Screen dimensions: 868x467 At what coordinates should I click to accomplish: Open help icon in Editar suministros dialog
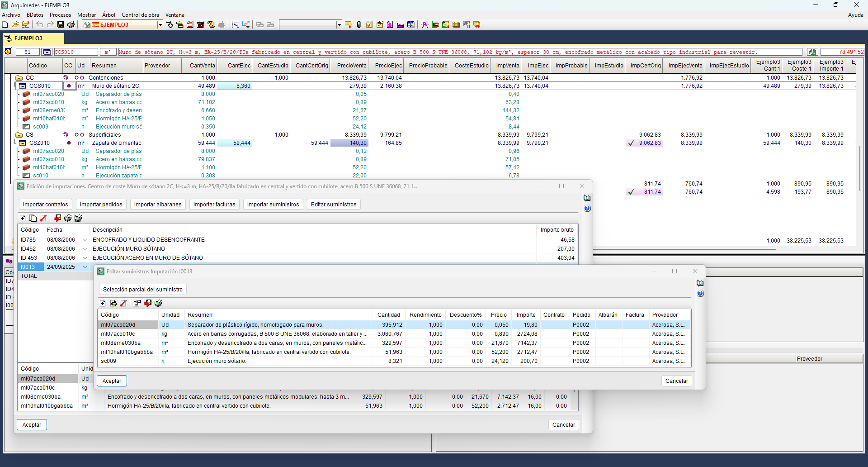coord(700,294)
